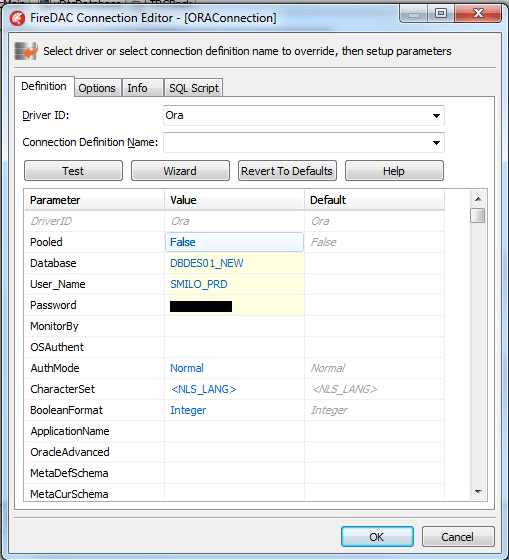Select the CharacterSet value <NLS_LANG>
The height and width of the screenshot is (560, 509).
(x=234, y=389)
